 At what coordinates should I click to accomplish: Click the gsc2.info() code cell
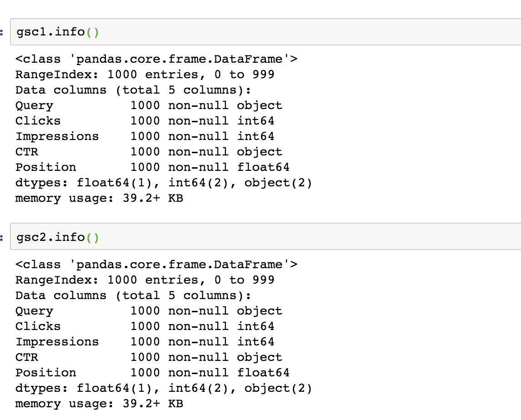click(266, 236)
